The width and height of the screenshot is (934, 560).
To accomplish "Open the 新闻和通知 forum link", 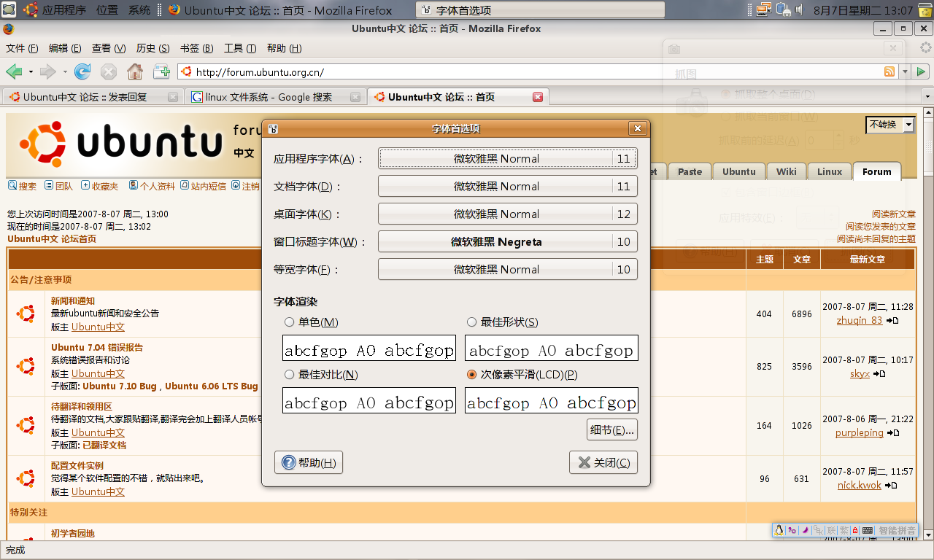I will click(x=73, y=300).
